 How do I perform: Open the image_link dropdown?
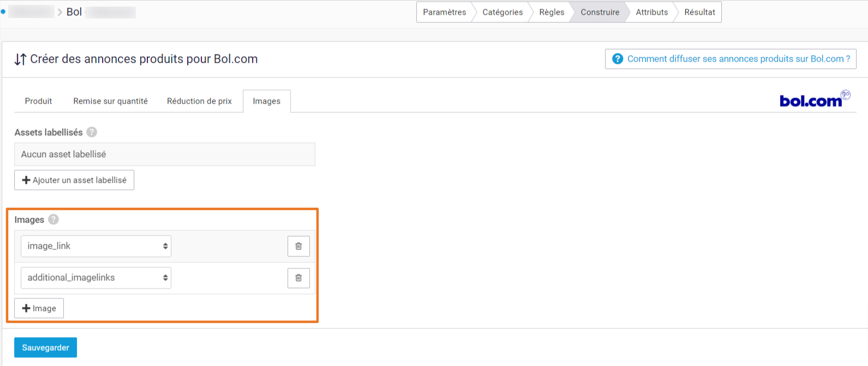pyautogui.click(x=96, y=246)
